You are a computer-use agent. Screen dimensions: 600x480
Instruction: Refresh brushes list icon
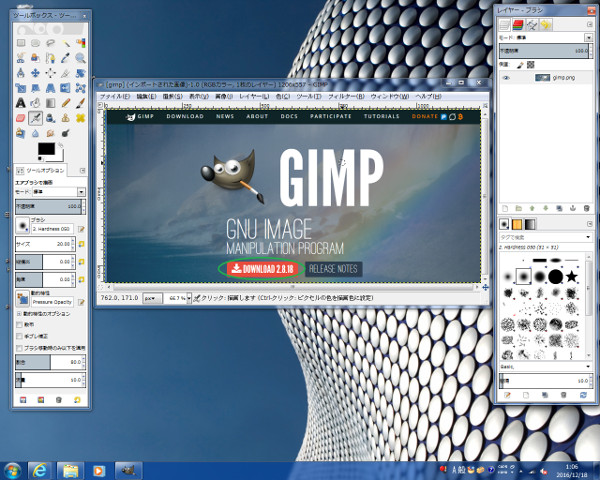[583, 395]
